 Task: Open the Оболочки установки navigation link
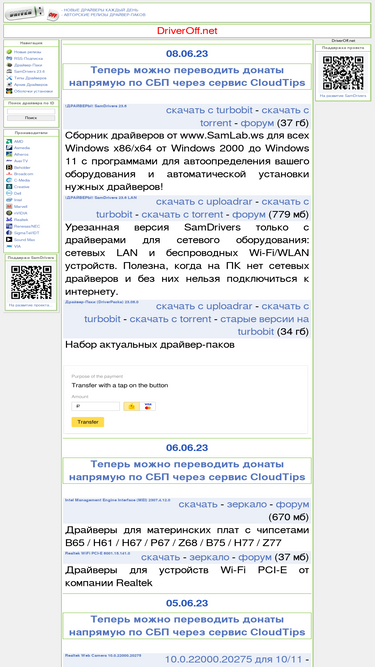tap(34, 91)
